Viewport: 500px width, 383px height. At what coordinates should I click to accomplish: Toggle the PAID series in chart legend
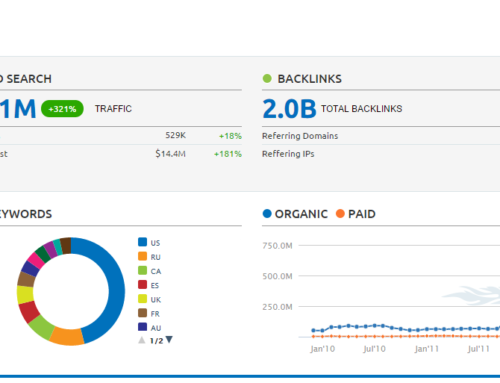point(356,214)
